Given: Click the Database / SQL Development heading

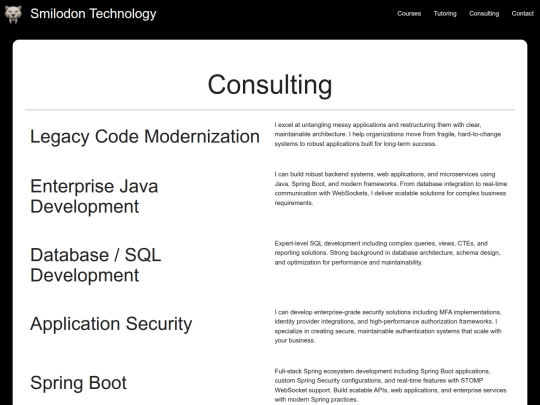Looking at the screenshot, I should tap(96, 265).
